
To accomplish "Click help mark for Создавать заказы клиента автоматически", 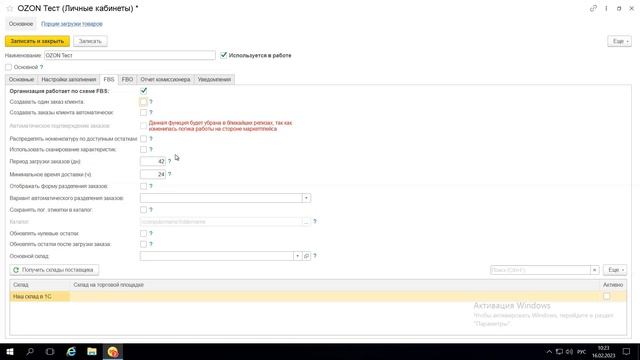I will tap(151, 112).
